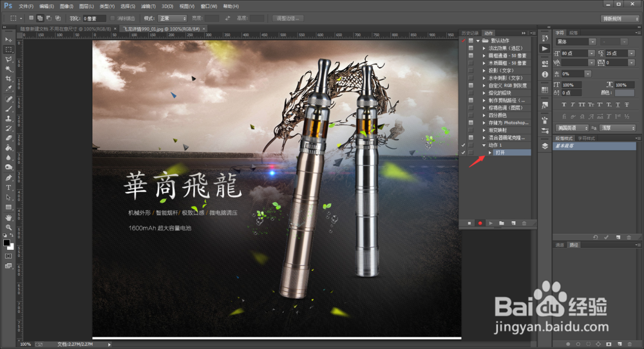Open the Info panel icon
This screenshot has width=644, height=349.
[545, 74]
